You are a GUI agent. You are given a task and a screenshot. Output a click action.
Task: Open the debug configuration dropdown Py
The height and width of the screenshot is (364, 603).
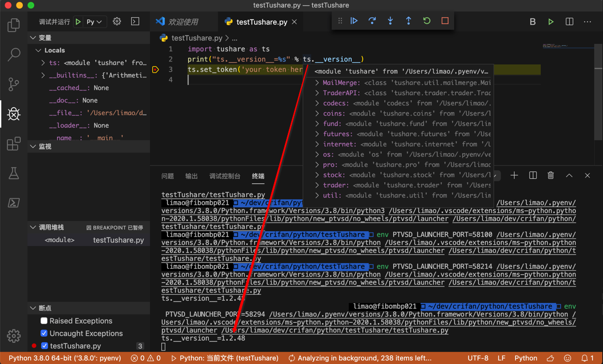coord(94,22)
